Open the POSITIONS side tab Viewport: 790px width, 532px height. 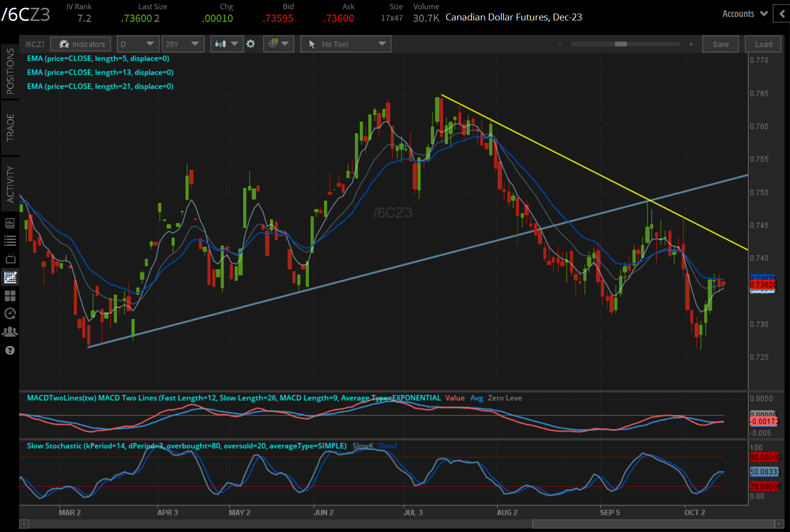pyautogui.click(x=10, y=71)
